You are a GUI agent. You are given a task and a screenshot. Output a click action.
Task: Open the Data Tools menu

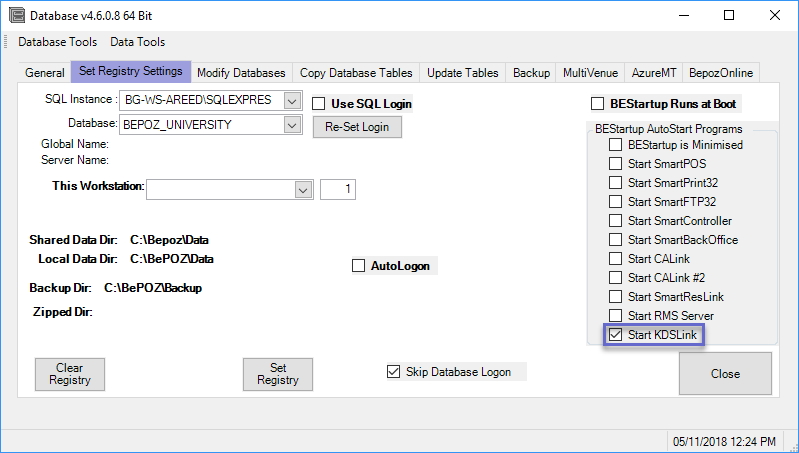(x=138, y=42)
